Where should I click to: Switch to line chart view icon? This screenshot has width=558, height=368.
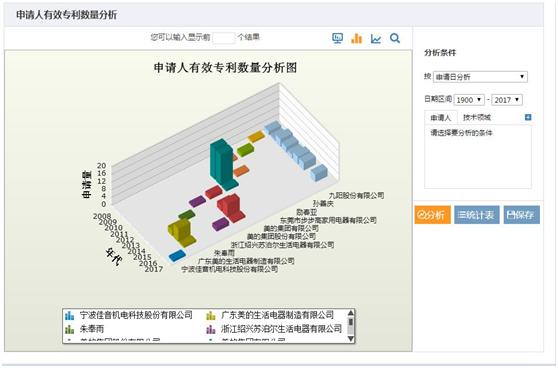click(376, 38)
